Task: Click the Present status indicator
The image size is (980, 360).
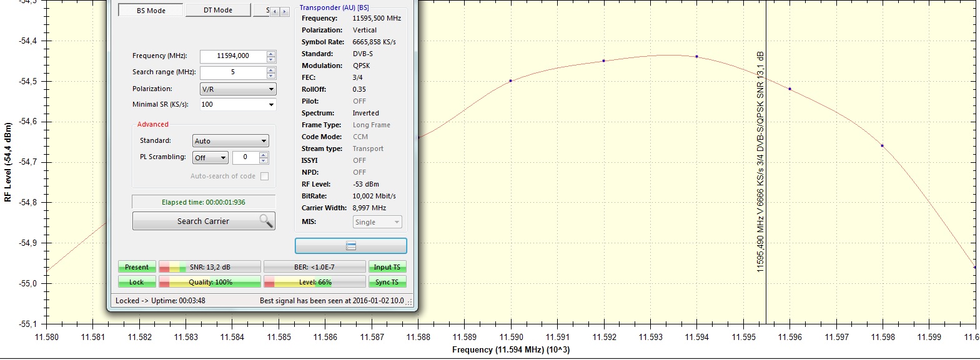Action: [x=137, y=267]
